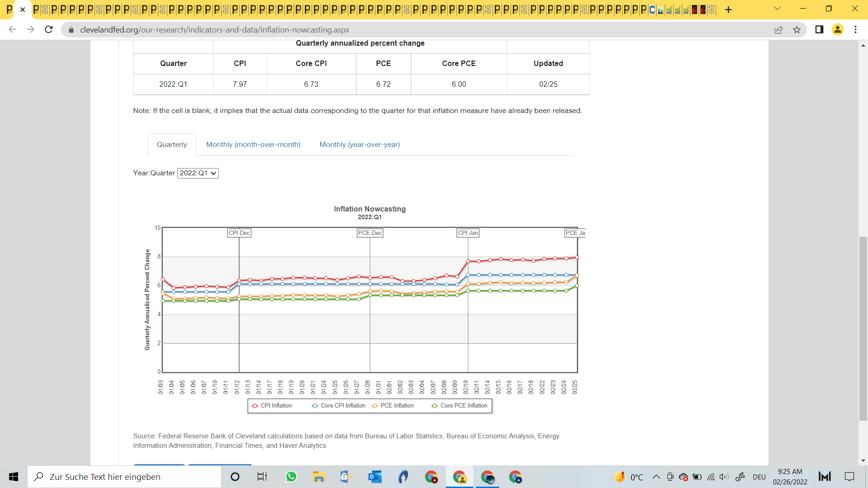This screenshot has height=488, width=868.
Task: Show hidden system tray icons
Action: [x=656, y=477]
